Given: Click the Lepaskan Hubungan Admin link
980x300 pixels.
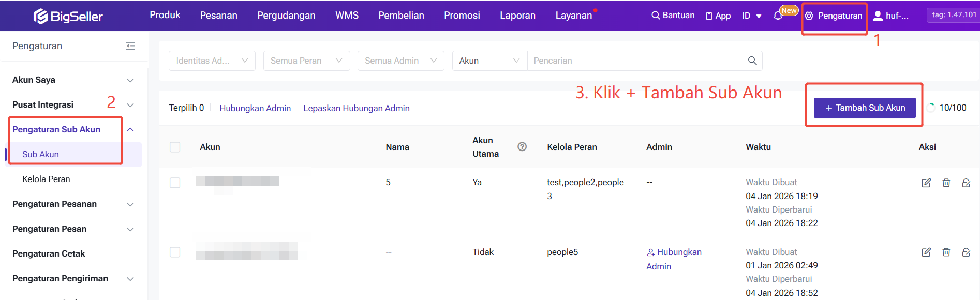Looking at the screenshot, I should pos(356,108).
